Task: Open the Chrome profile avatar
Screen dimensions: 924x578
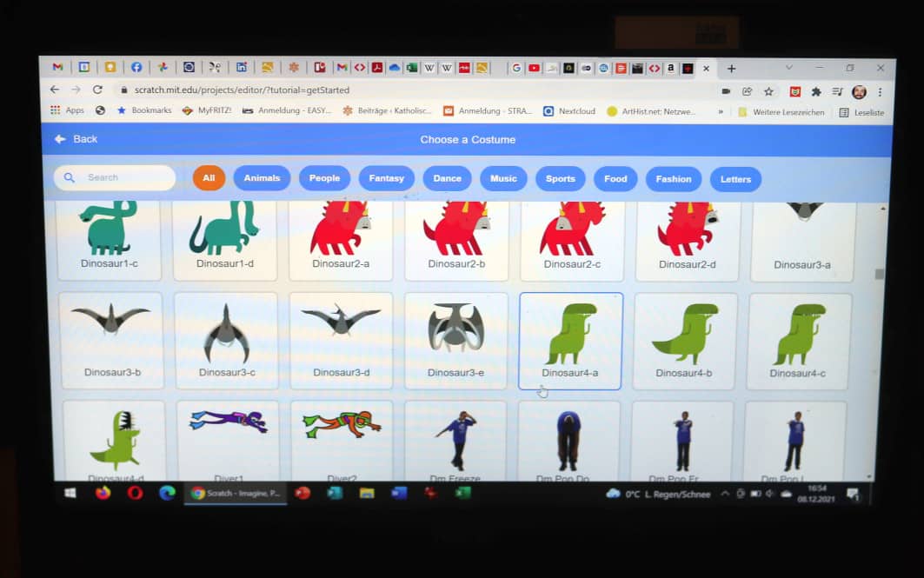Action: [859, 92]
